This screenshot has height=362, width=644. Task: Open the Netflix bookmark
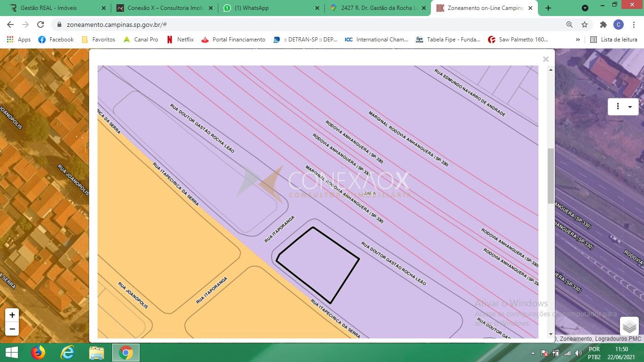pyautogui.click(x=180, y=40)
